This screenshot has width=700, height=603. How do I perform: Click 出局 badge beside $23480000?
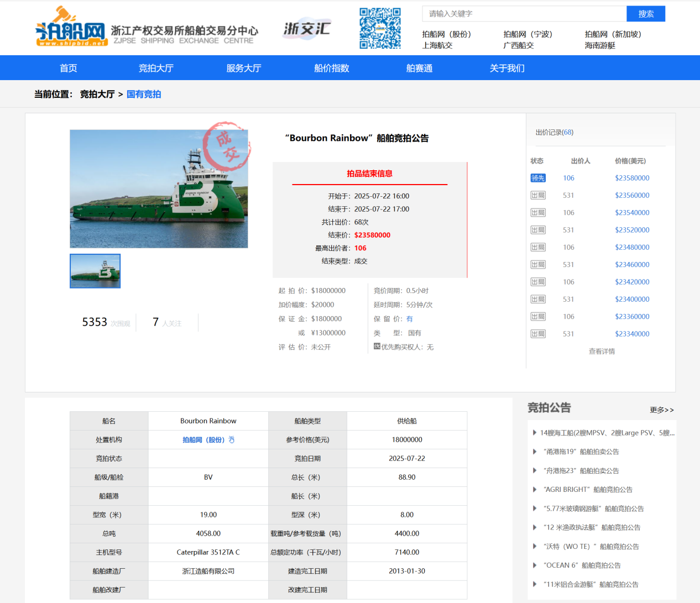pos(538,247)
